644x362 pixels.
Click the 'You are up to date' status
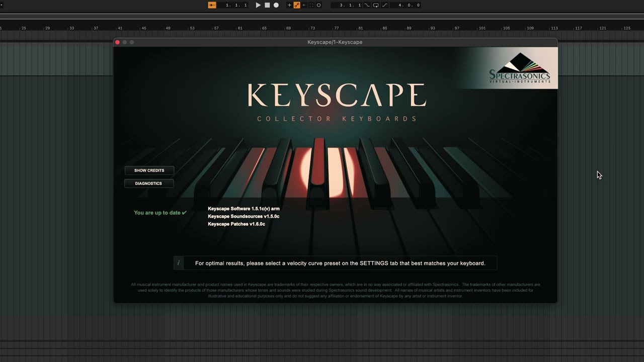click(160, 213)
